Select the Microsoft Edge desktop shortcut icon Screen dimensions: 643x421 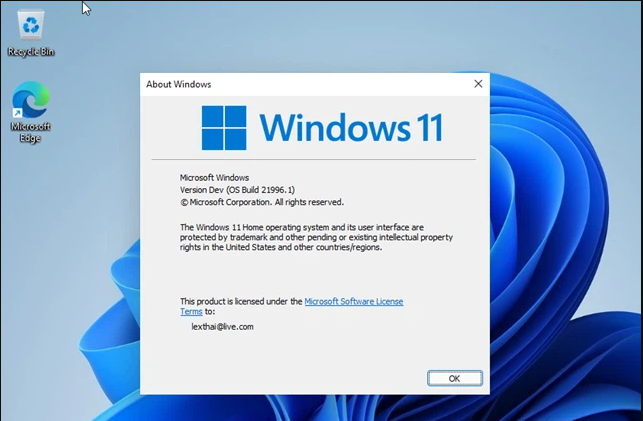pyautogui.click(x=30, y=100)
